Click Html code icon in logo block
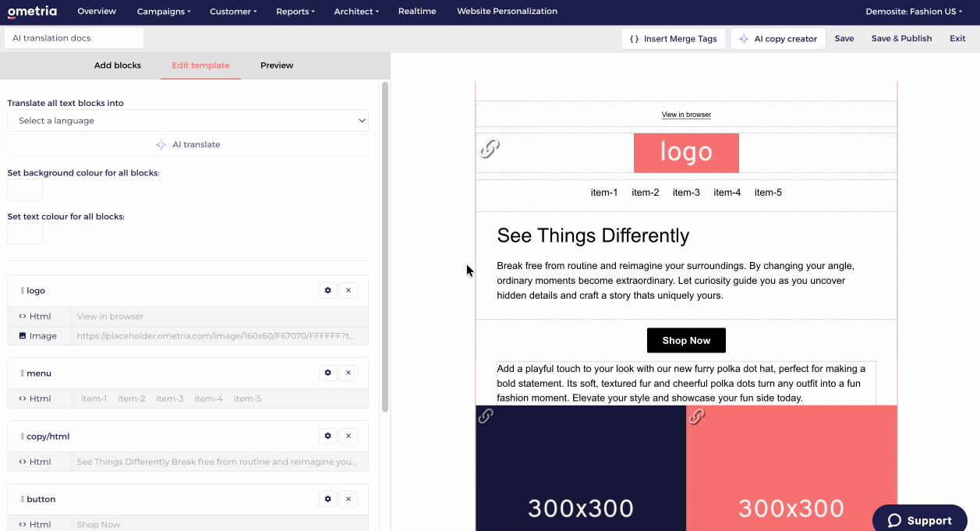980x531 pixels. coord(23,317)
